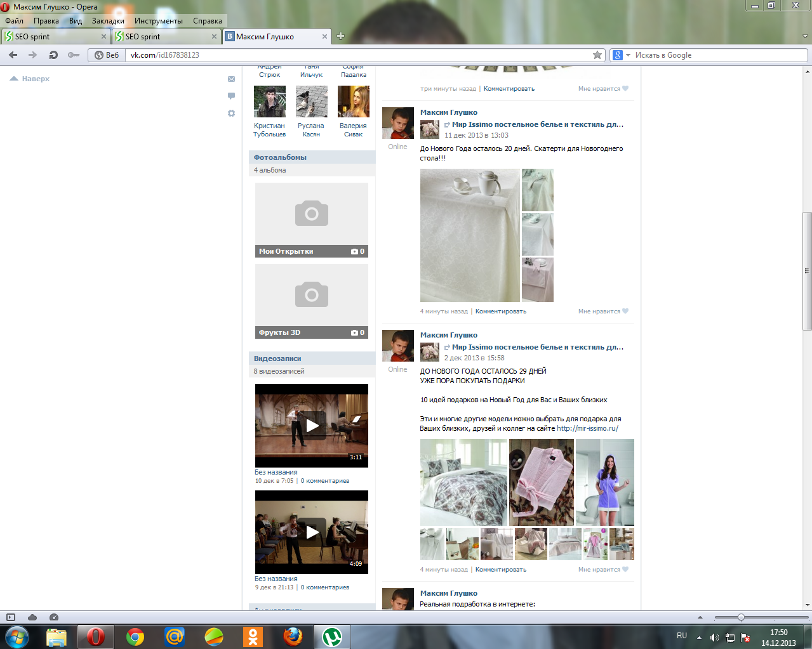Open Mail.ru Agent icon in the taskbar
812x649 pixels.
(175, 637)
